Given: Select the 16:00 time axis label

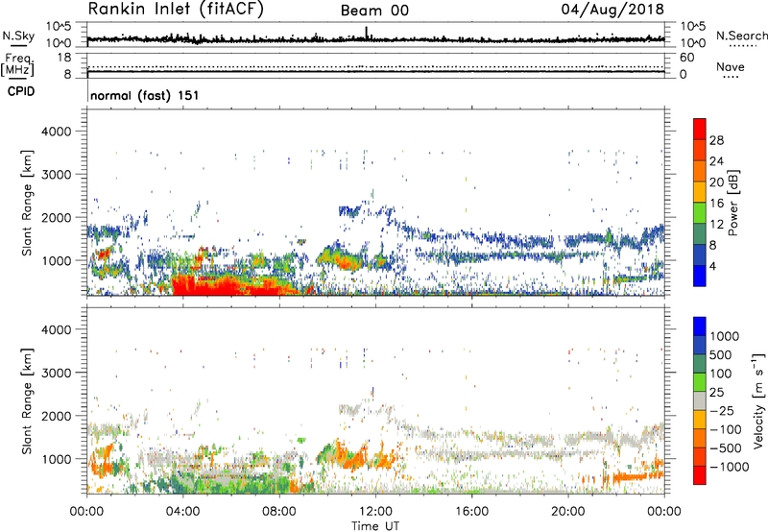Looking at the screenshot, I should (x=471, y=512).
